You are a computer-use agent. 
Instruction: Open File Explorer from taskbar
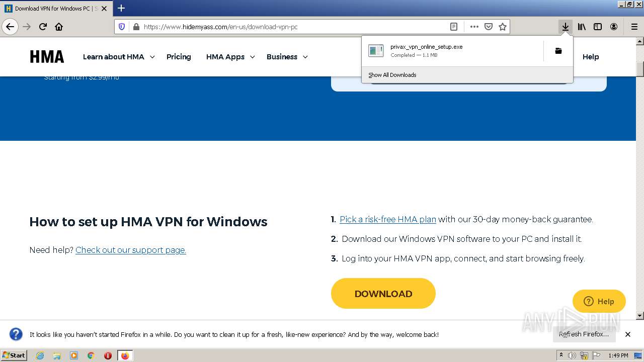[x=57, y=355]
